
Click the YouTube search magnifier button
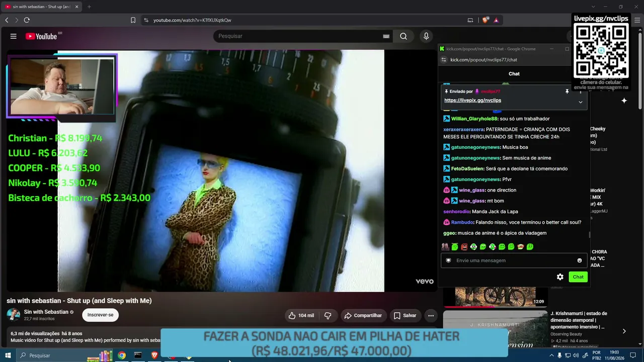[404, 36]
